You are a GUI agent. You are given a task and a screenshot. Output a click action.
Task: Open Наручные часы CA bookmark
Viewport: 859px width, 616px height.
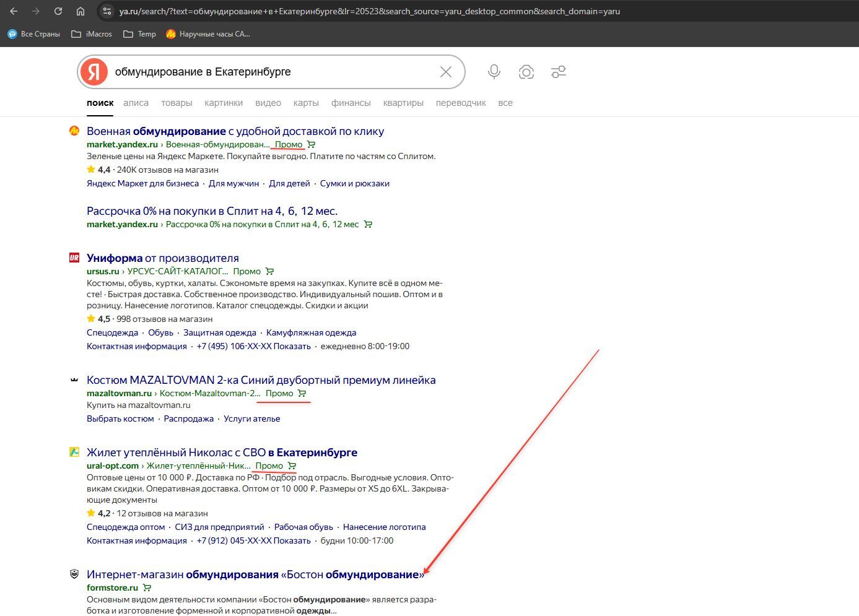click(x=208, y=34)
